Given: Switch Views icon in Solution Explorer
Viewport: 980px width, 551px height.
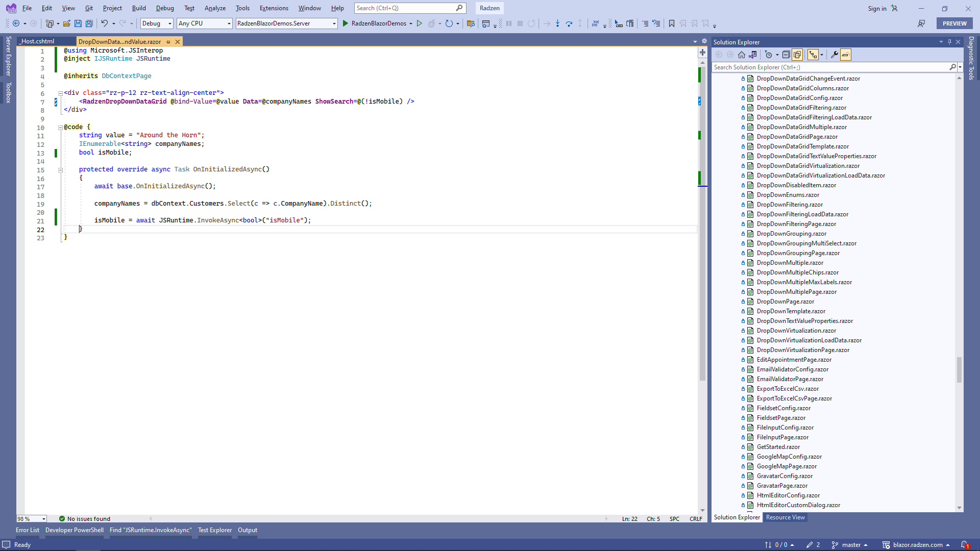Looking at the screenshot, I should [753, 55].
